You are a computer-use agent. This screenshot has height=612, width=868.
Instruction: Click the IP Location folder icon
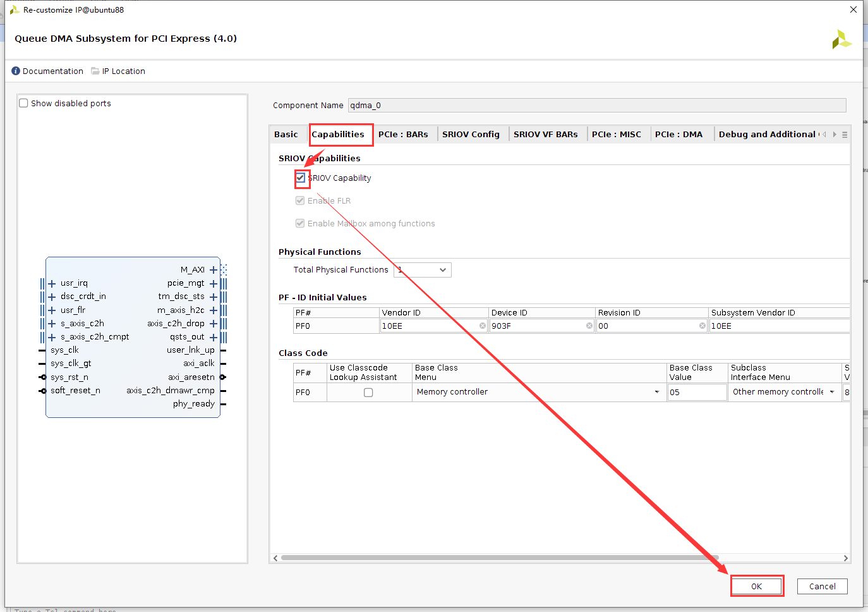(x=95, y=71)
